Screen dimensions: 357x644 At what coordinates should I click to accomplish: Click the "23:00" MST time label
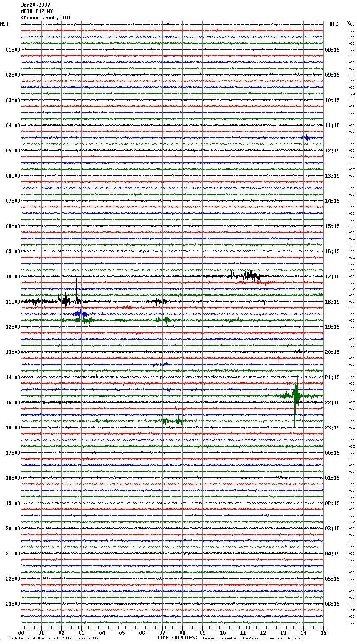point(13,604)
